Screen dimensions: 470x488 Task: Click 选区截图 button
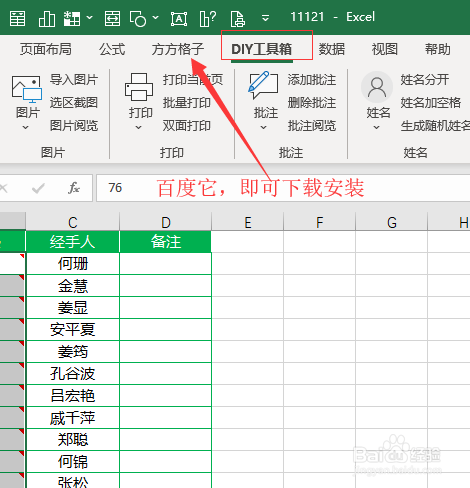click(74, 103)
